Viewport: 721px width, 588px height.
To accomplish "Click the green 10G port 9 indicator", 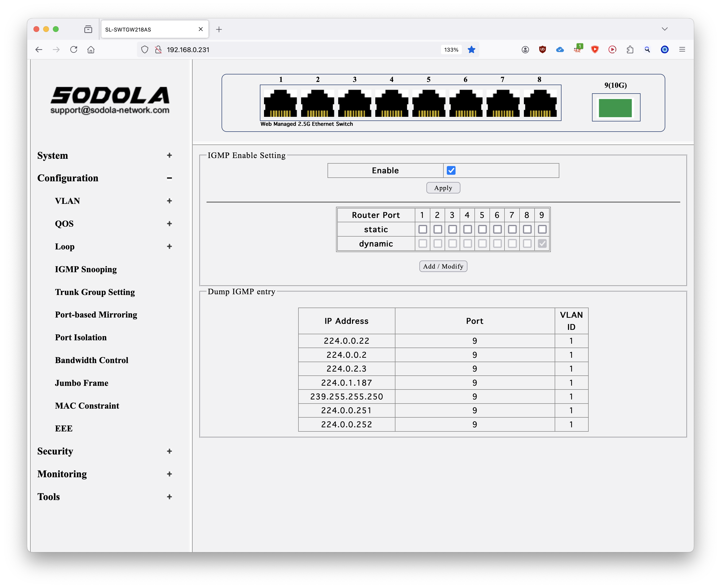I will pos(615,108).
